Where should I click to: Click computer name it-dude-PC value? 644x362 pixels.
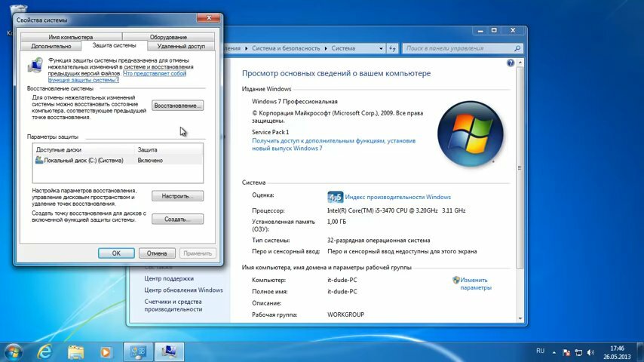pos(342,280)
